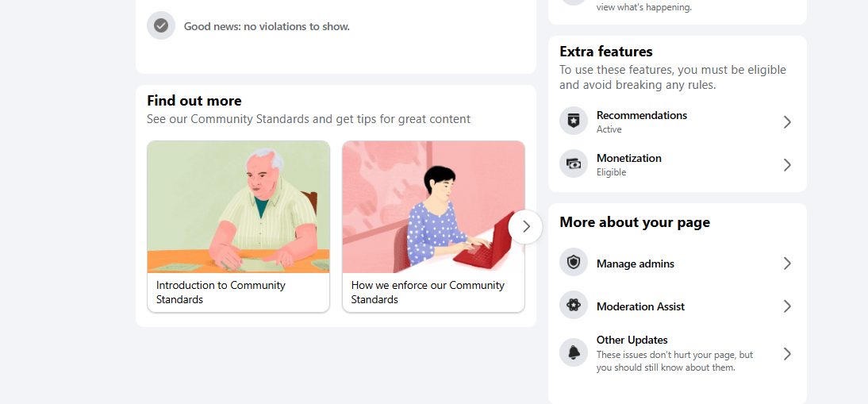Select the Moderation Assist label
The image size is (868, 404).
[x=640, y=306]
